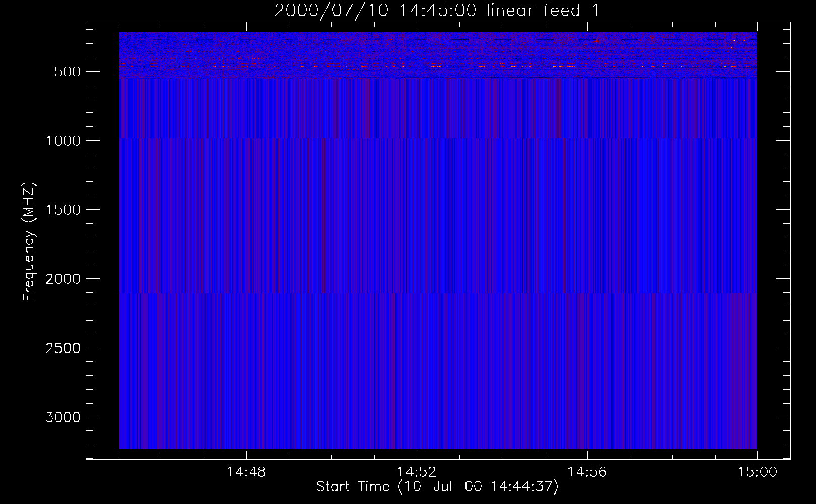Click the 2000 frequency tick label
The width and height of the screenshot is (816, 504).
[63, 279]
